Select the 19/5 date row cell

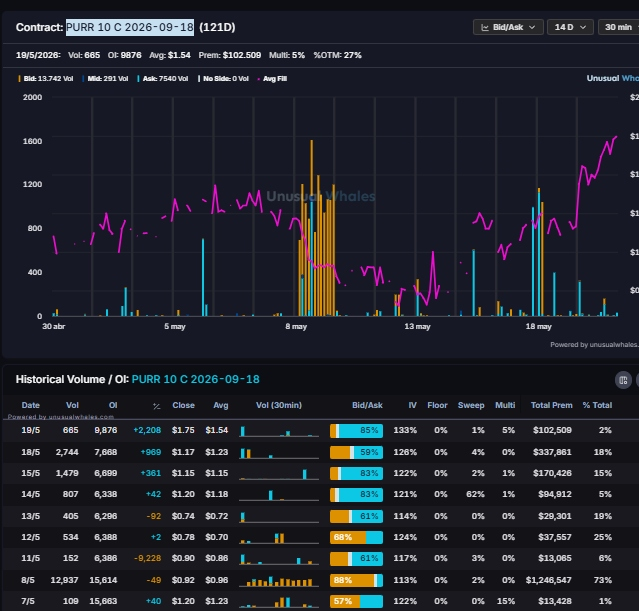pyautogui.click(x=31, y=430)
